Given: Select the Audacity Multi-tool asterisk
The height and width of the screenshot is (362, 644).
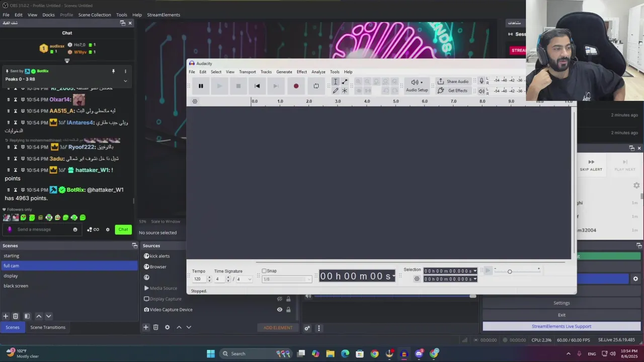Looking at the screenshot, I should click(x=345, y=90).
